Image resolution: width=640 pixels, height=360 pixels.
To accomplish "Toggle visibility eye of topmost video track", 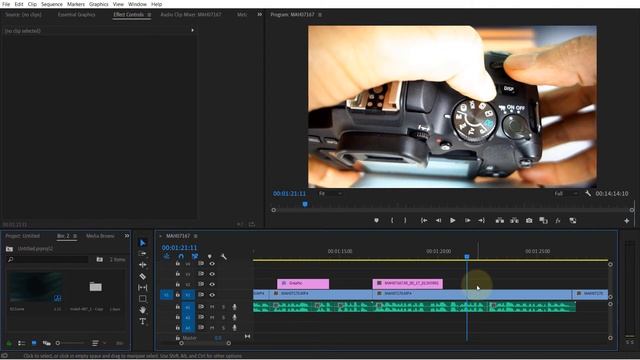I will click(212, 264).
